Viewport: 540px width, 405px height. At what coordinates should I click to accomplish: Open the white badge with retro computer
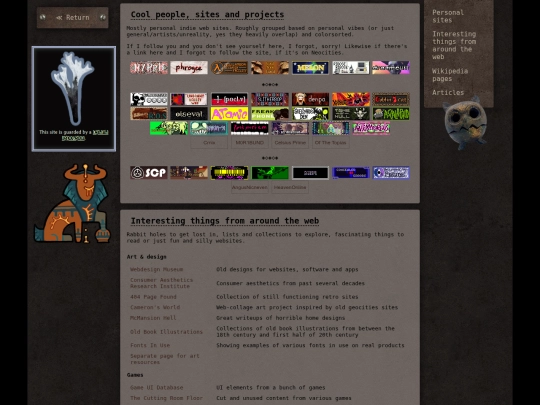pos(351,68)
